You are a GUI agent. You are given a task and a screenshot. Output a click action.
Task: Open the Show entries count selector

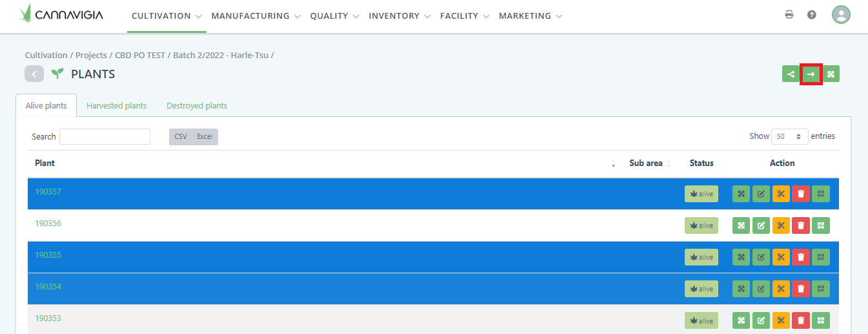pos(790,136)
